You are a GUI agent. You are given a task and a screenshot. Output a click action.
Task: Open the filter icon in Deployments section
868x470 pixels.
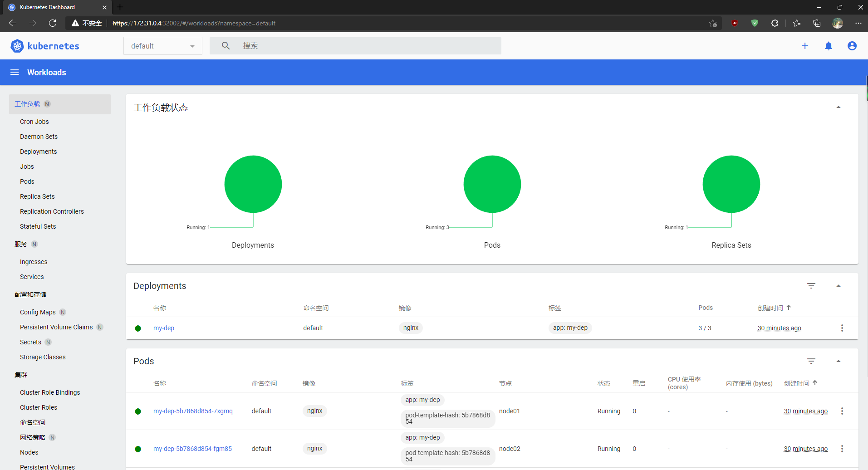(812, 286)
